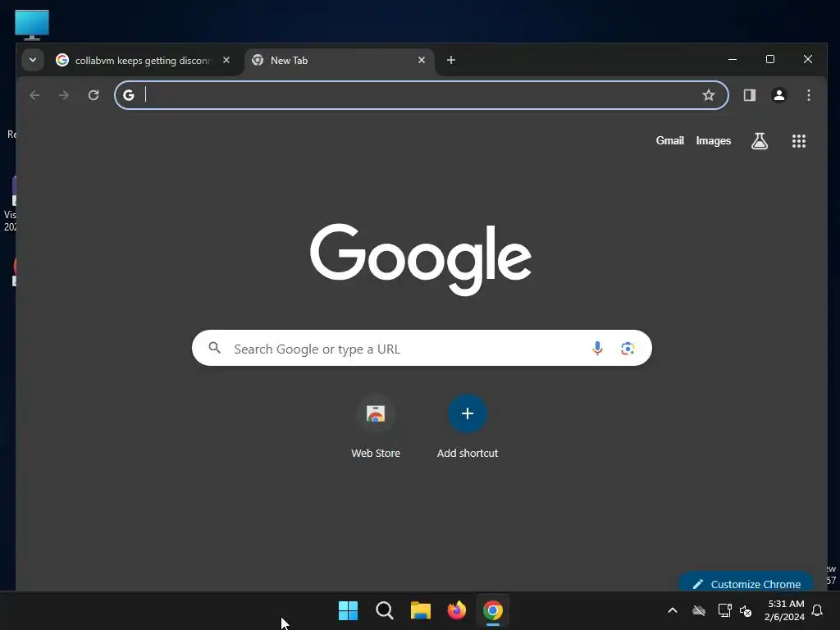Open the Windows Start menu
840x630 pixels.
click(348, 610)
